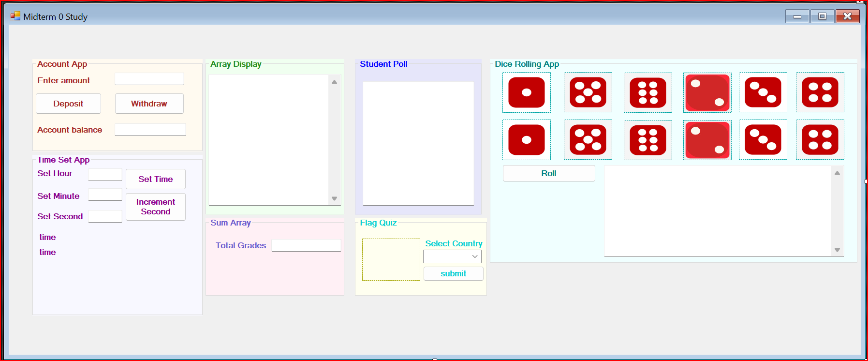The height and width of the screenshot is (361, 868).
Task: Focus the Set Second input box
Action: (105, 216)
